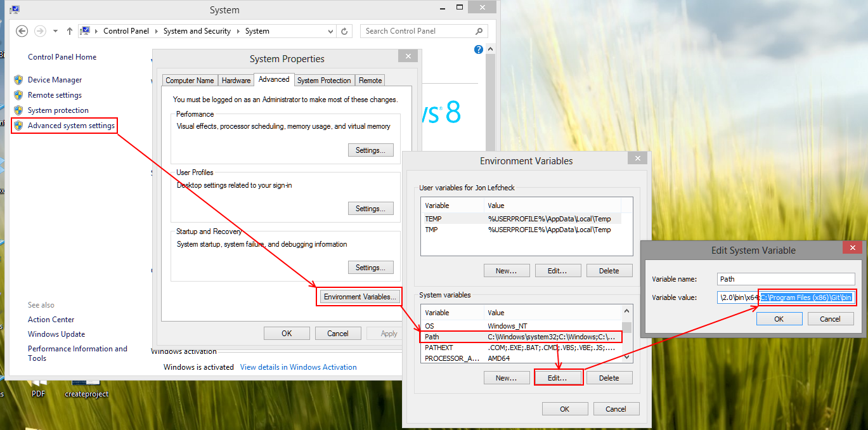Click the Up one level arrow
The height and width of the screenshot is (430, 868).
(x=70, y=31)
